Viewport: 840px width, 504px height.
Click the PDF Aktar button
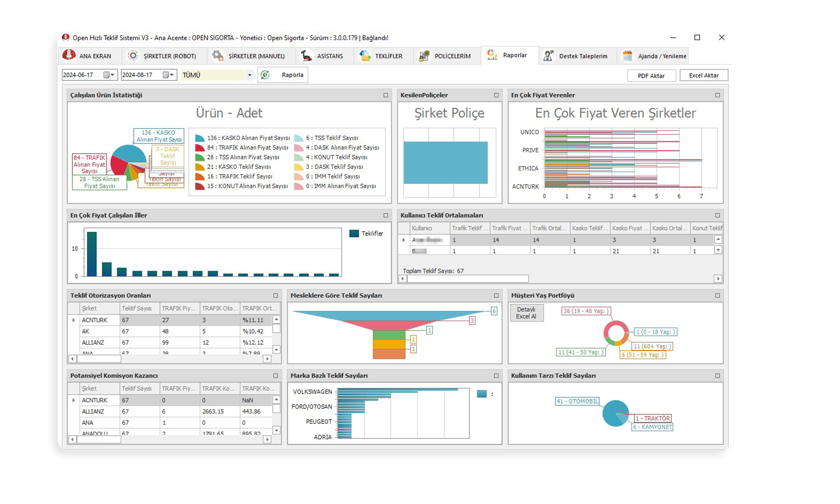pos(651,76)
